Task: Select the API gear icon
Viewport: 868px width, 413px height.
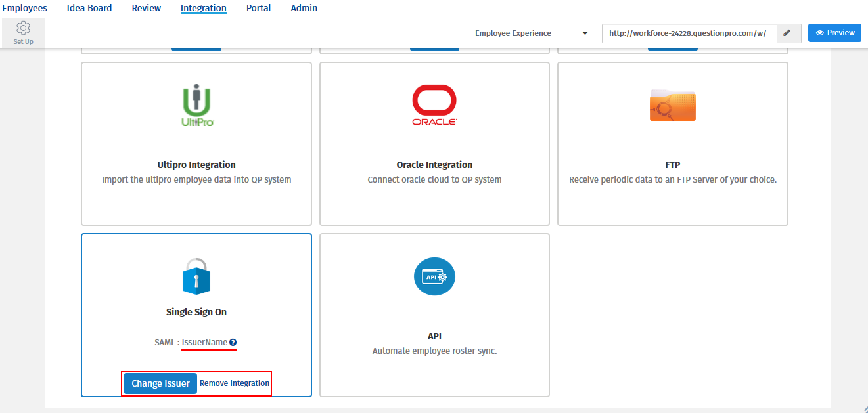Action: pyautogui.click(x=434, y=276)
